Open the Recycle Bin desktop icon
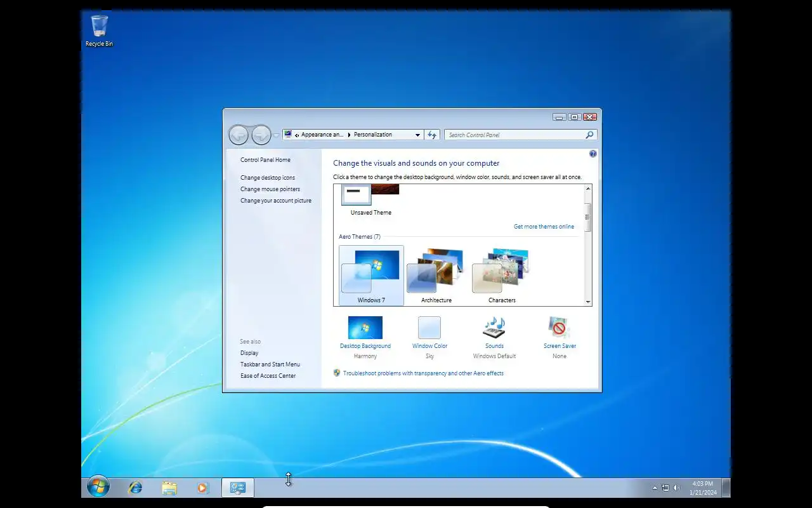The width and height of the screenshot is (812, 508). click(x=100, y=31)
